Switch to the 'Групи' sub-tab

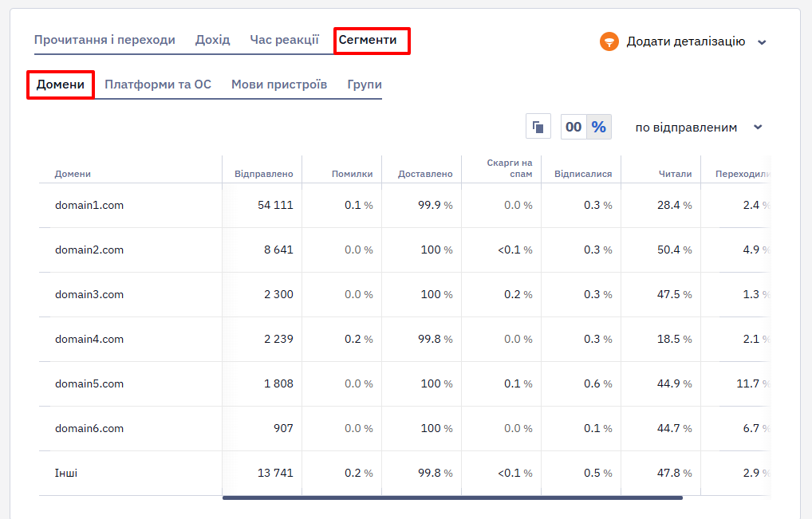[x=365, y=85]
